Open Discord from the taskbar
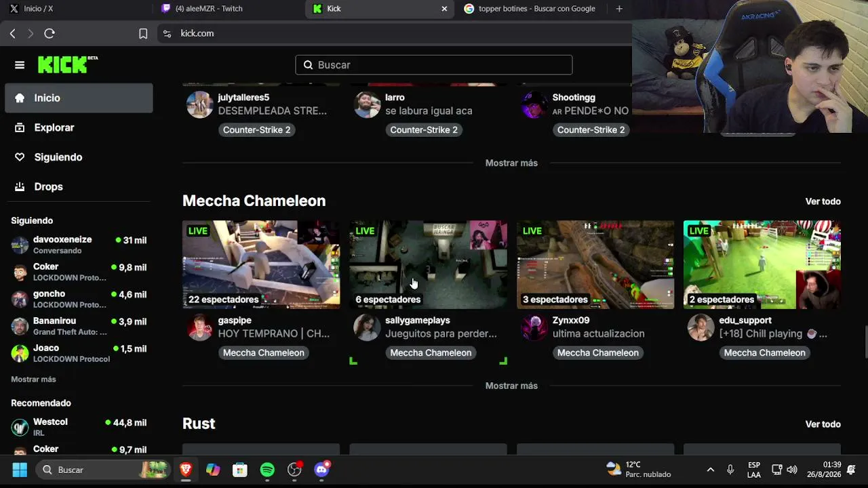The image size is (868, 488). pos(321,470)
